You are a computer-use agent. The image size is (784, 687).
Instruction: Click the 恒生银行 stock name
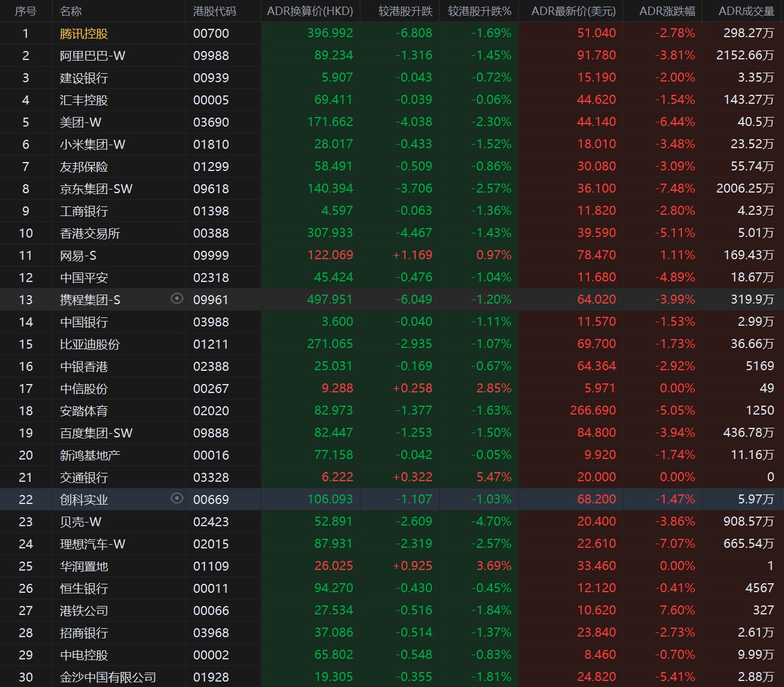click(x=84, y=589)
